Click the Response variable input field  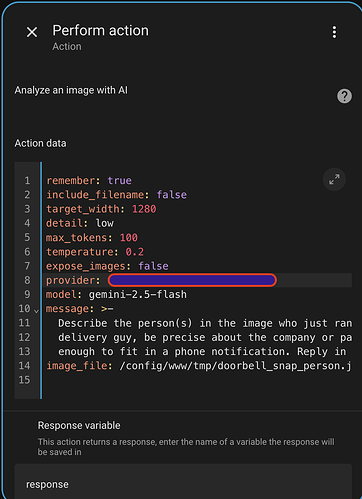pos(183,482)
